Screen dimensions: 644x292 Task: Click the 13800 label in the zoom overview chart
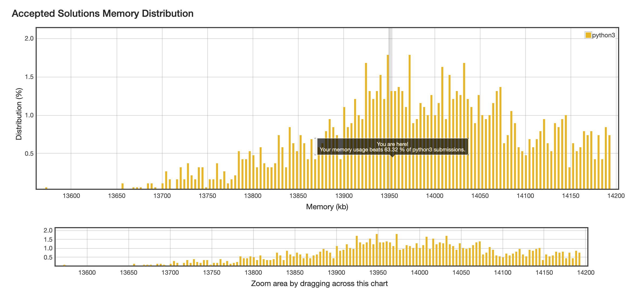[x=253, y=273]
